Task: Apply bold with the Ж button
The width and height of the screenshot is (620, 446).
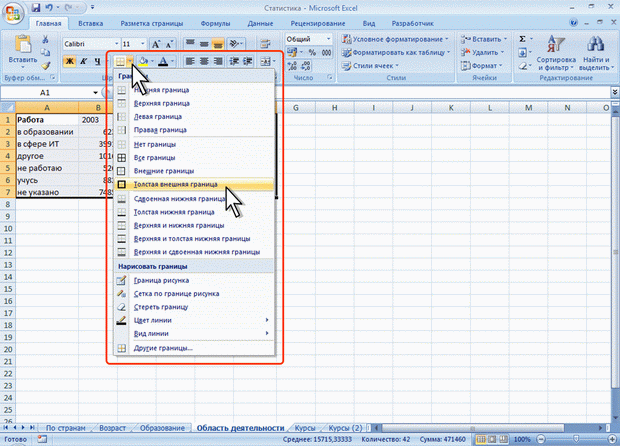Action: (x=69, y=62)
